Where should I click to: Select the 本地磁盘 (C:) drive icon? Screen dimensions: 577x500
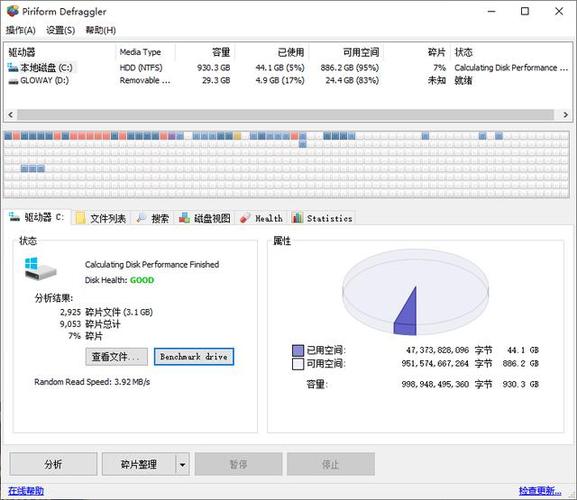(x=13, y=68)
